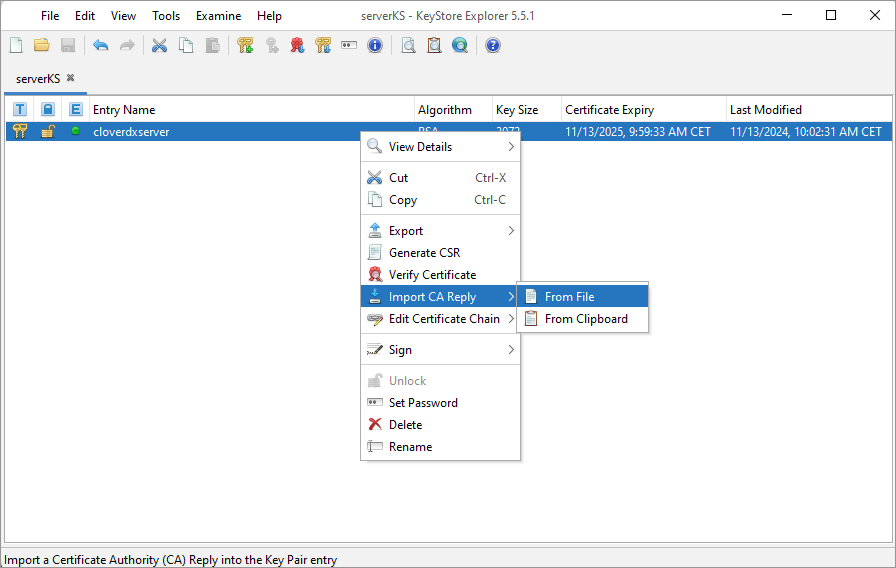This screenshot has height=568, width=896.
Task: Choose From Clipboard submenu option
Action: click(x=586, y=319)
